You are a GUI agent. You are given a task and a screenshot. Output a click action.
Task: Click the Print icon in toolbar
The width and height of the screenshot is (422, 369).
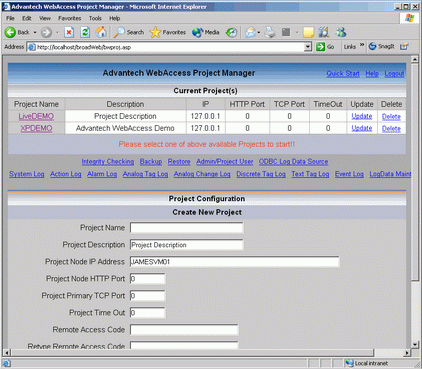pos(270,32)
